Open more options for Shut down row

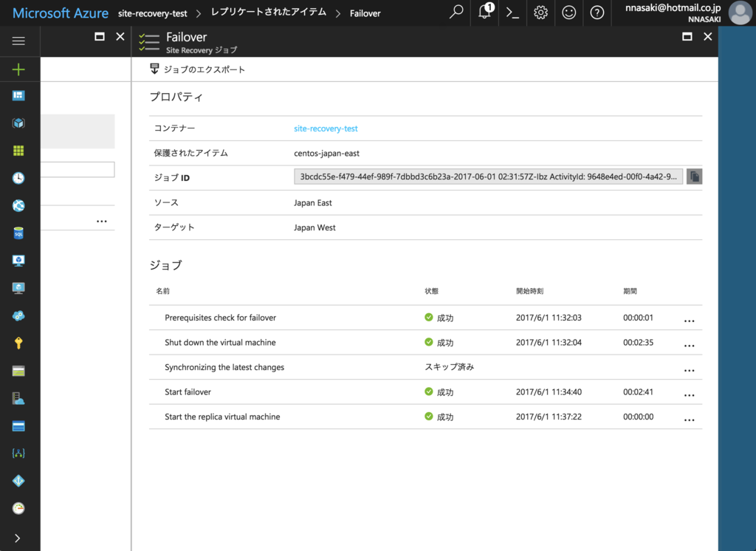690,346
